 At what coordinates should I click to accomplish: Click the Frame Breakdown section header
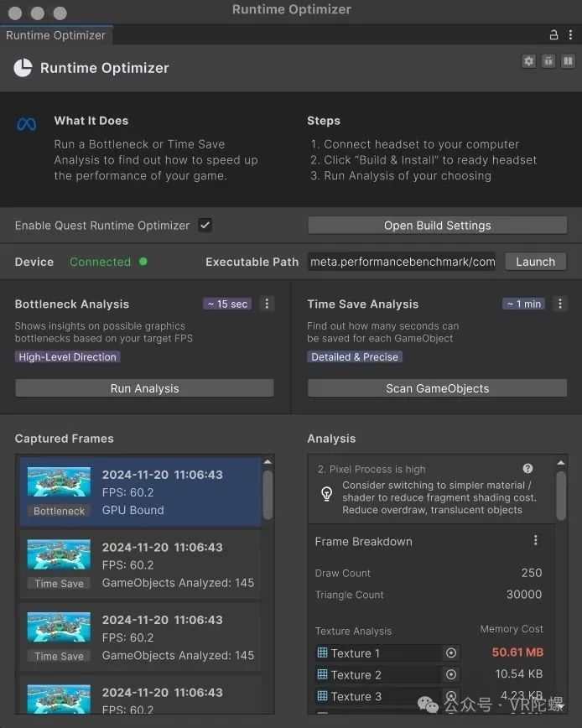tap(363, 541)
